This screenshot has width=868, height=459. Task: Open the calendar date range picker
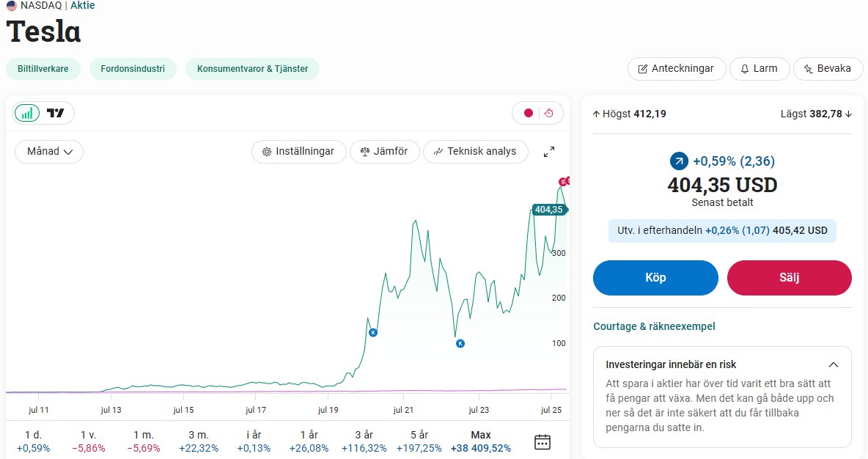click(542, 442)
